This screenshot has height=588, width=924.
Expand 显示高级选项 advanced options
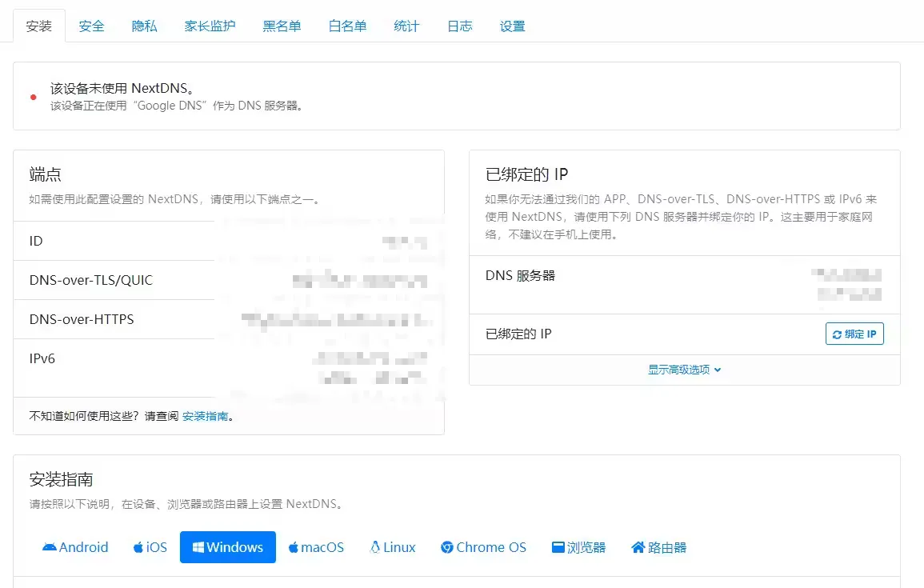pos(684,370)
